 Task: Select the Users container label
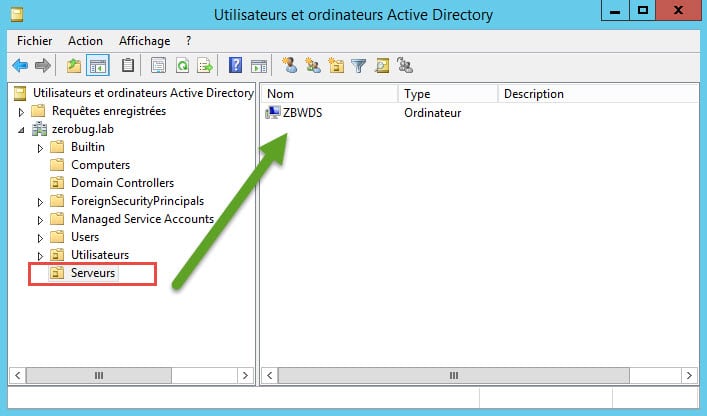click(x=85, y=237)
